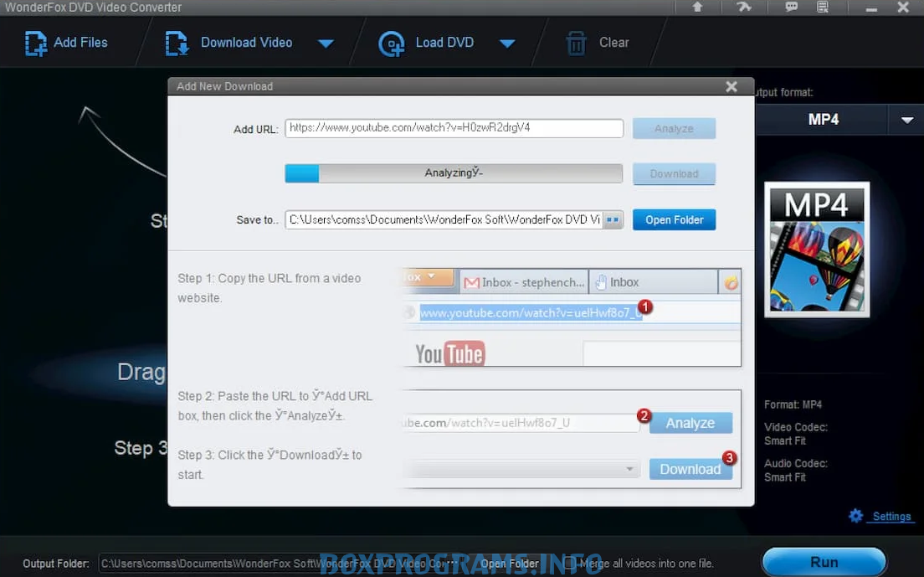924x577 pixels.
Task: Click the 'Format: MP4' text
Action: (x=793, y=404)
